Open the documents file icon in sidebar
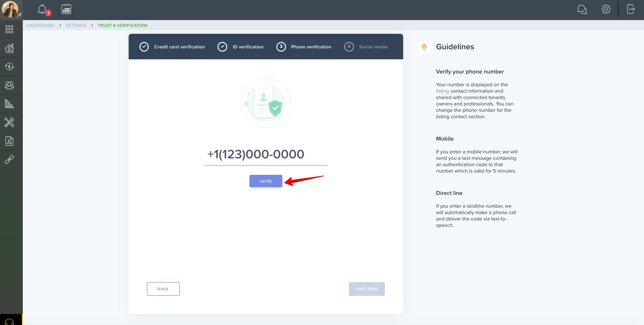644x325 pixels. 10,141
